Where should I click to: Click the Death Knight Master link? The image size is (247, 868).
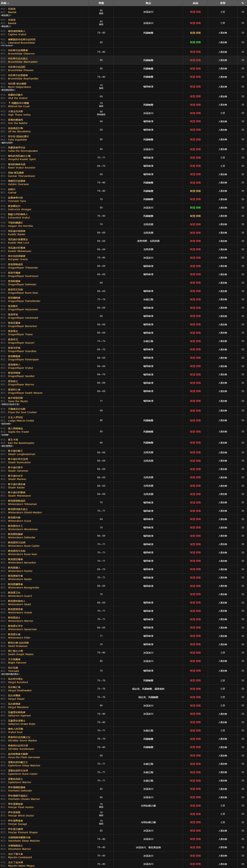(x=21, y=654)
